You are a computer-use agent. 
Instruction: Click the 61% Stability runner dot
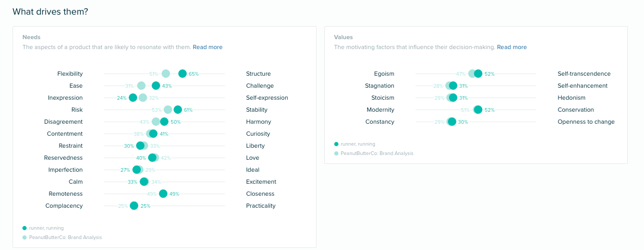pyautogui.click(x=178, y=110)
